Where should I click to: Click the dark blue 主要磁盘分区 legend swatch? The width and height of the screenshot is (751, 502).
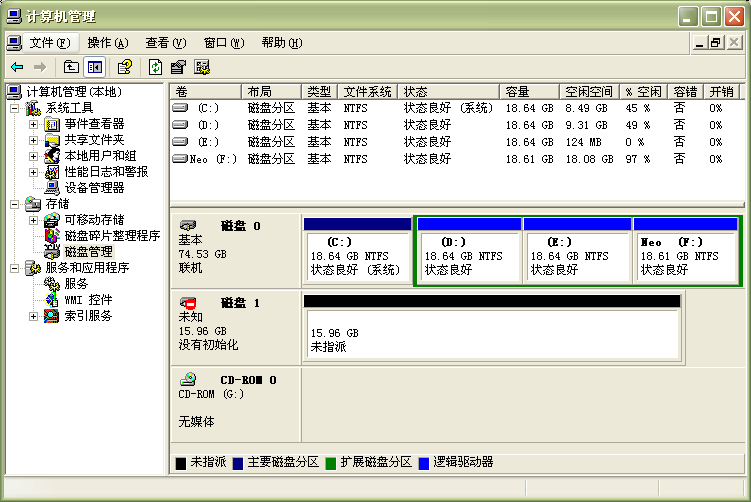238,463
